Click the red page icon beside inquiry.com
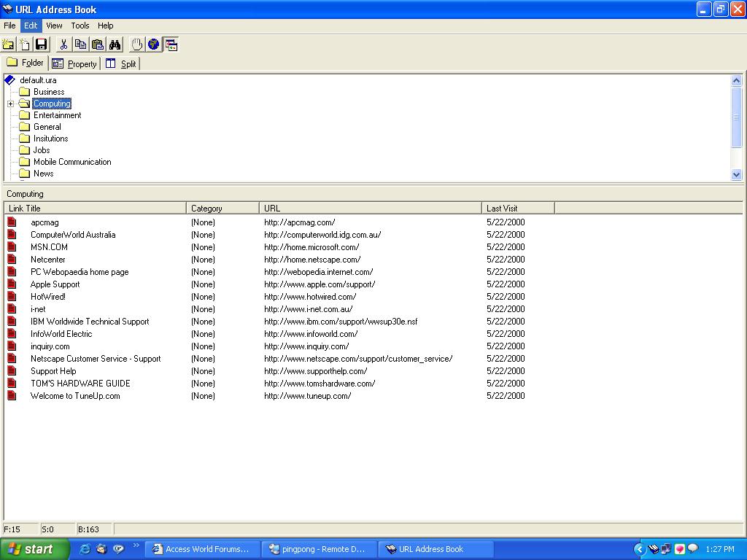The height and width of the screenshot is (560, 747). pyautogui.click(x=12, y=346)
